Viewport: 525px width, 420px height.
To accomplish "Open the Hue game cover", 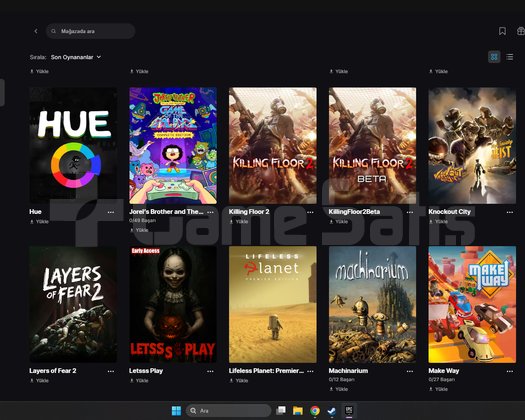I will [73, 146].
